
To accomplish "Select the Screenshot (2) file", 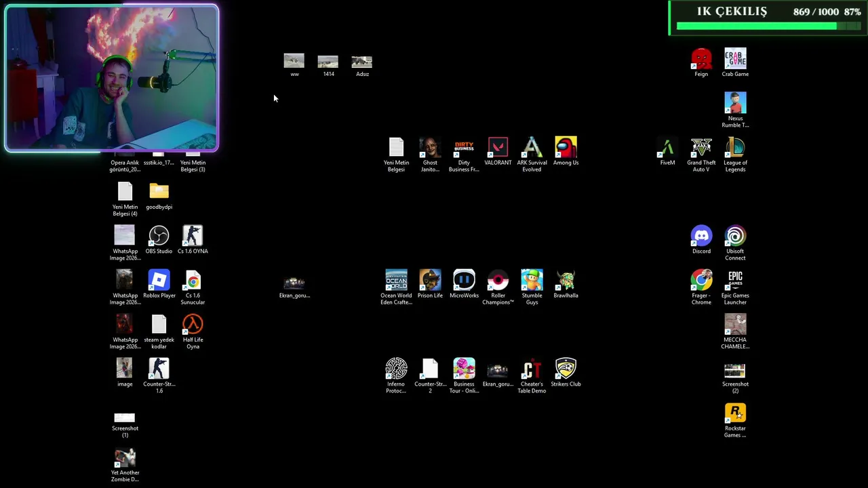I will point(735,370).
